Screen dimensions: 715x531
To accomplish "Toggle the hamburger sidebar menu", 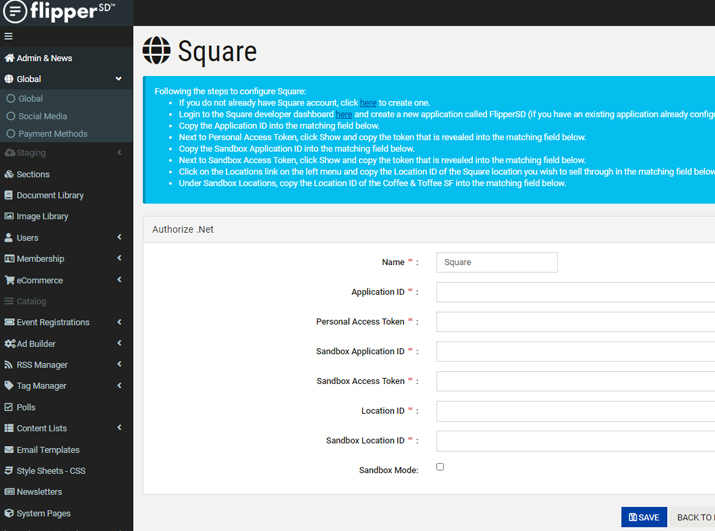I will (8, 36).
